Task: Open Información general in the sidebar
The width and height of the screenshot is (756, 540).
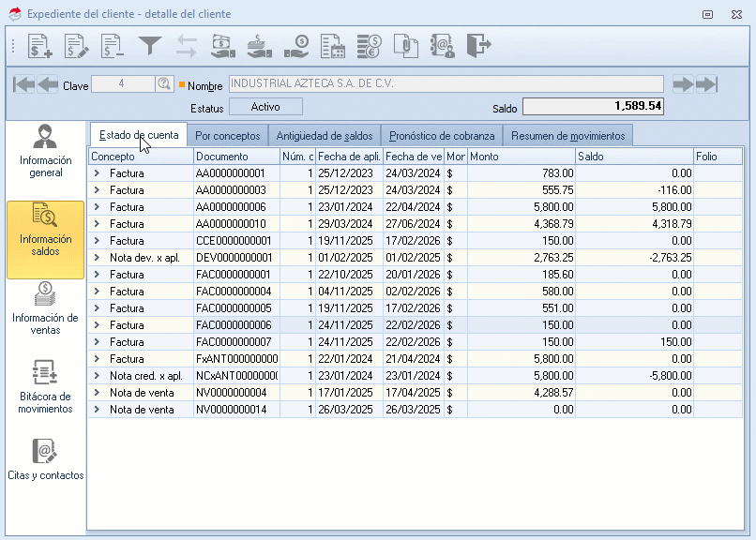Action: point(45,149)
